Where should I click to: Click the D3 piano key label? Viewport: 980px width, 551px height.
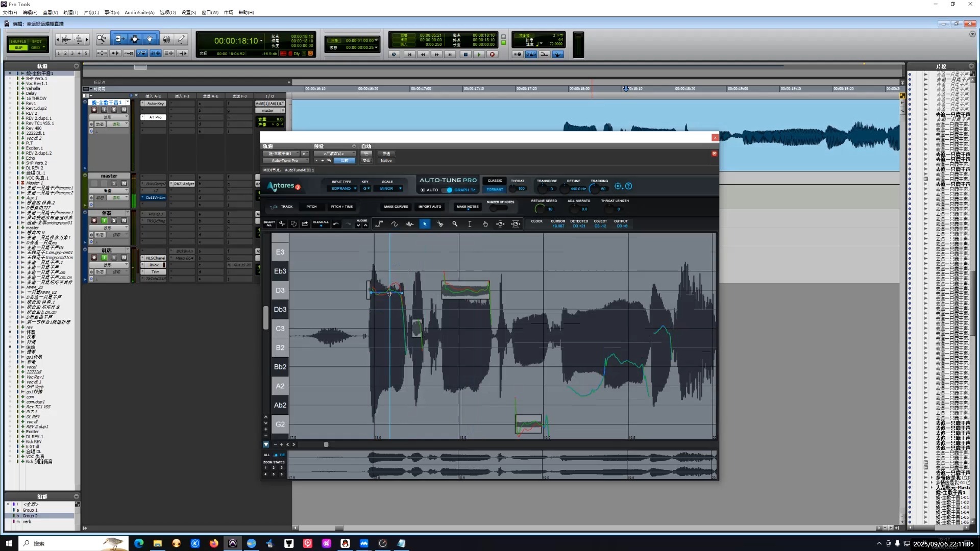(x=280, y=290)
